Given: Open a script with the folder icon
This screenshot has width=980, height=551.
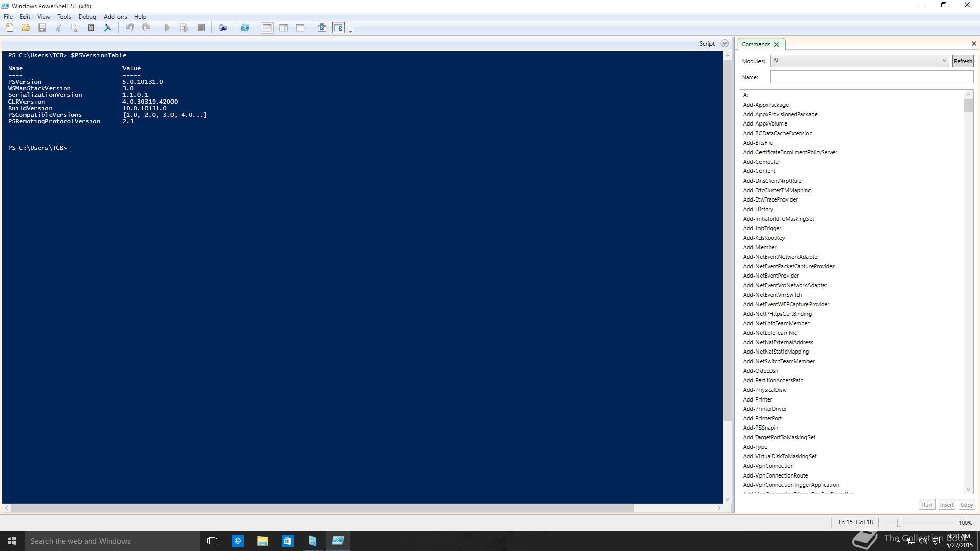Looking at the screenshot, I should [x=26, y=28].
